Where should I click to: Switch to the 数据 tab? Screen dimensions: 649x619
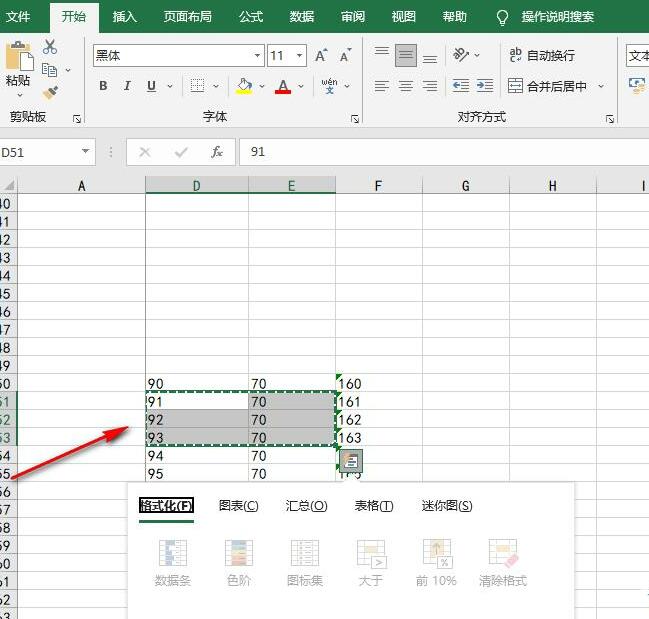(302, 17)
